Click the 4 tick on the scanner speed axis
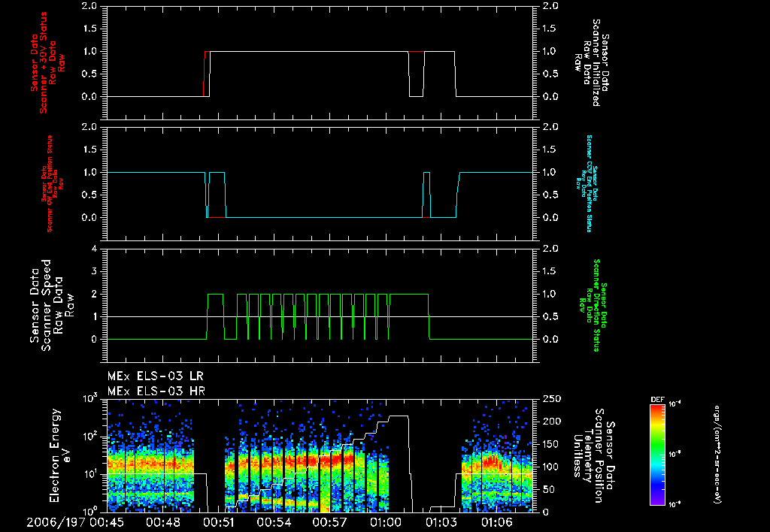770x532 pixels. 94,249
